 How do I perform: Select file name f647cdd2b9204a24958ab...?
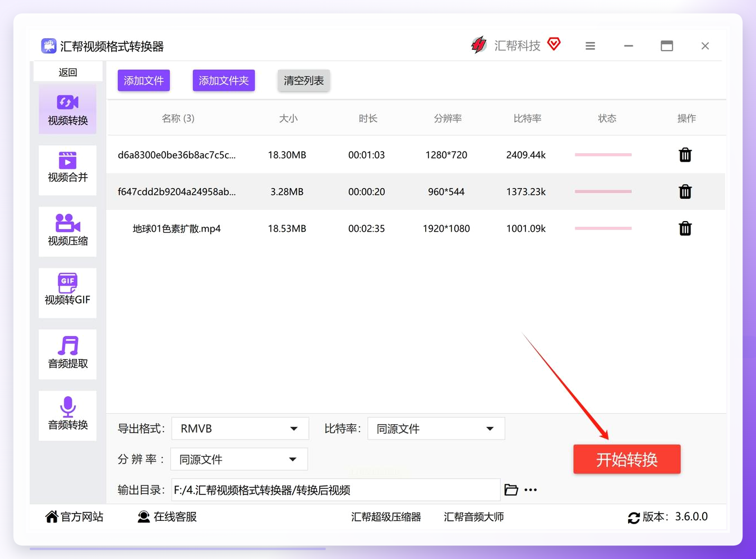pyautogui.click(x=177, y=192)
